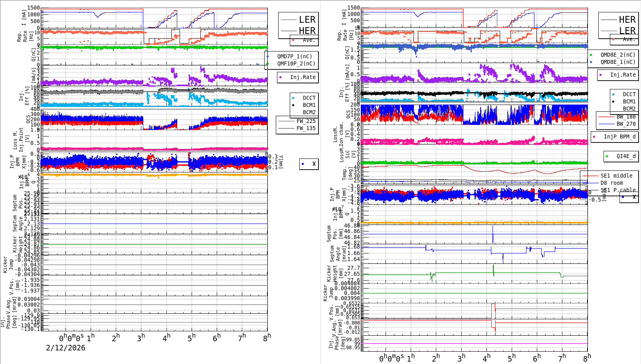The image size is (641, 364).
Task: Select the SE1 middle temperature legend entry
Action: [616, 176]
